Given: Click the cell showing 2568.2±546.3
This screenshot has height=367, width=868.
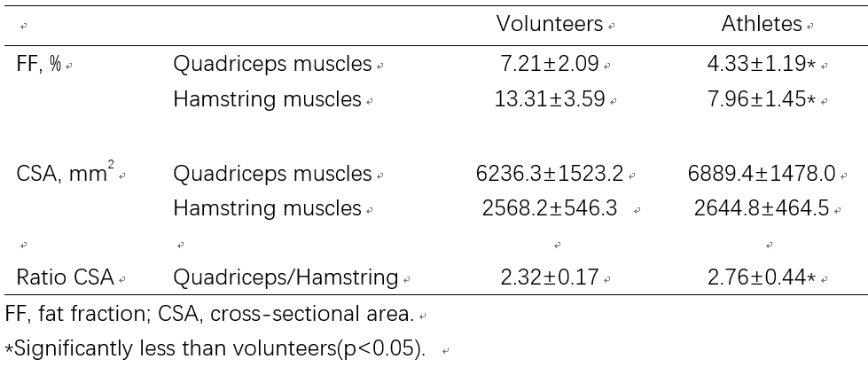Looking at the screenshot, I should [551, 209].
